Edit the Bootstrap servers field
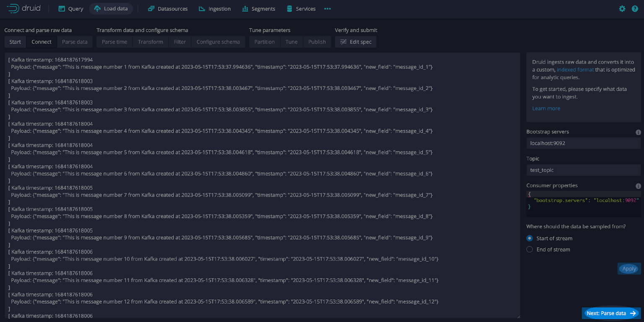This screenshot has width=644, height=322. tap(583, 143)
